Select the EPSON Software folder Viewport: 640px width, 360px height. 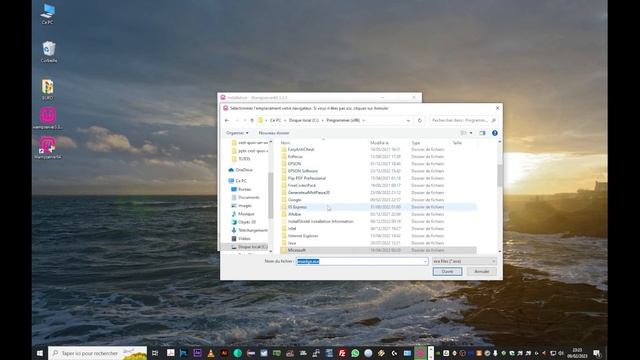click(x=302, y=171)
